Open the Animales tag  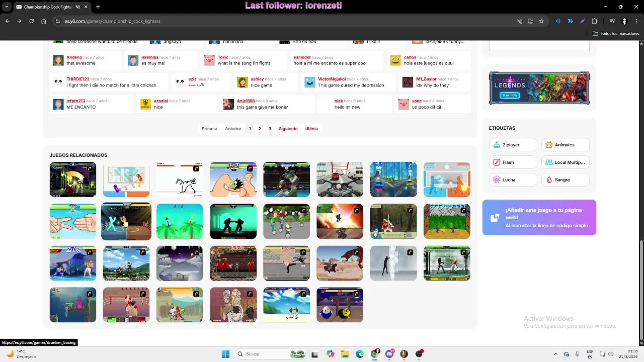[x=566, y=145]
